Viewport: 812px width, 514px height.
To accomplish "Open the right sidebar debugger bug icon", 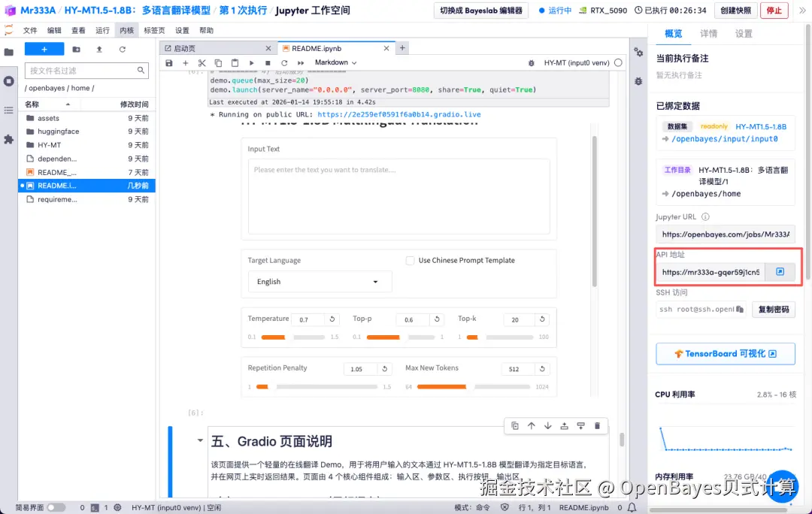I will pyautogui.click(x=638, y=81).
